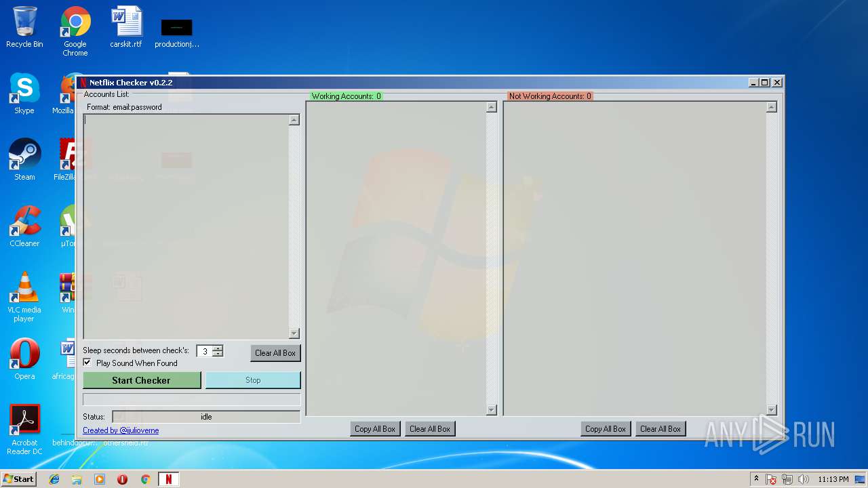Show hidden system tray icons
Screen dimensions: 868x488
(756, 479)
